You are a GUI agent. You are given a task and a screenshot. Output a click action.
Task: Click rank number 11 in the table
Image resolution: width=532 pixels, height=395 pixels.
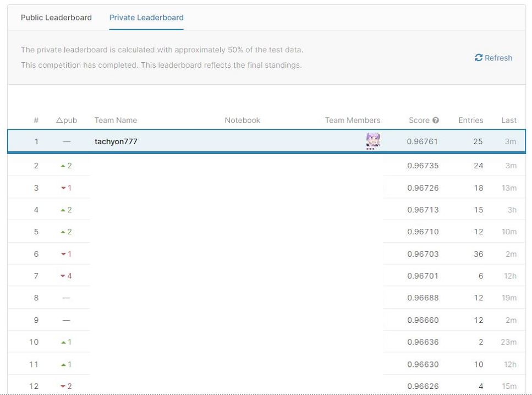[34, 364]
